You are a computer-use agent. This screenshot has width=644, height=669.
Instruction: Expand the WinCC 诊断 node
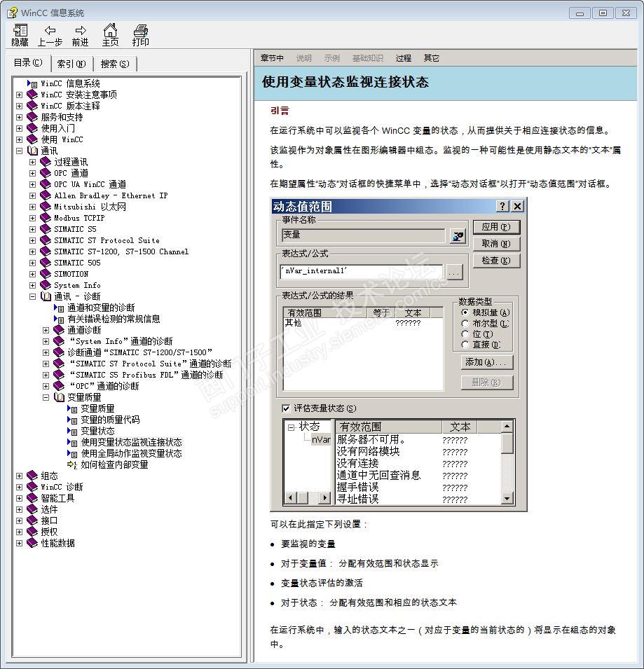pos(19,487)
